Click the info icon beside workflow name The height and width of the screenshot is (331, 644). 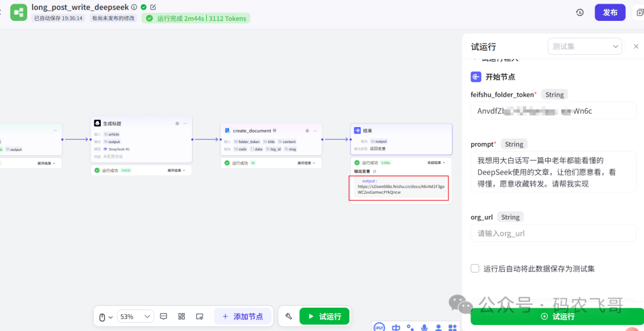tap(134, 7)
